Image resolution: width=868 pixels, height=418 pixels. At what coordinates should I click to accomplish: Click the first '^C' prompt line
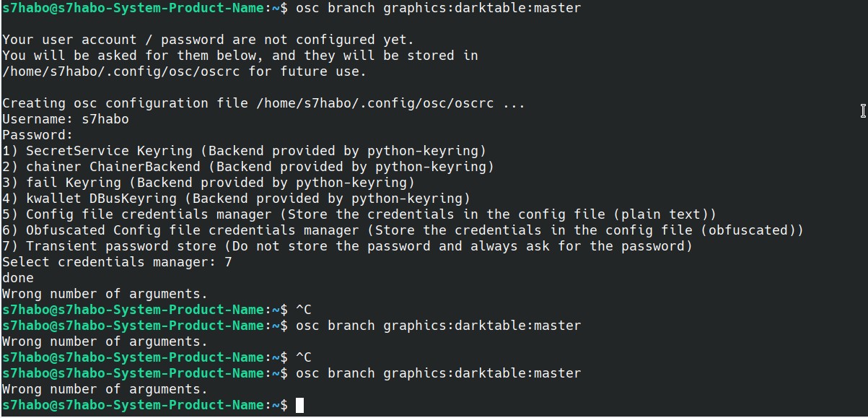[x=303, y=310]
